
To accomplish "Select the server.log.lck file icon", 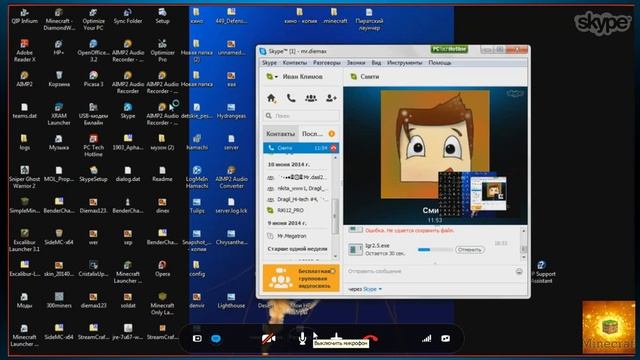I will 231,206.
